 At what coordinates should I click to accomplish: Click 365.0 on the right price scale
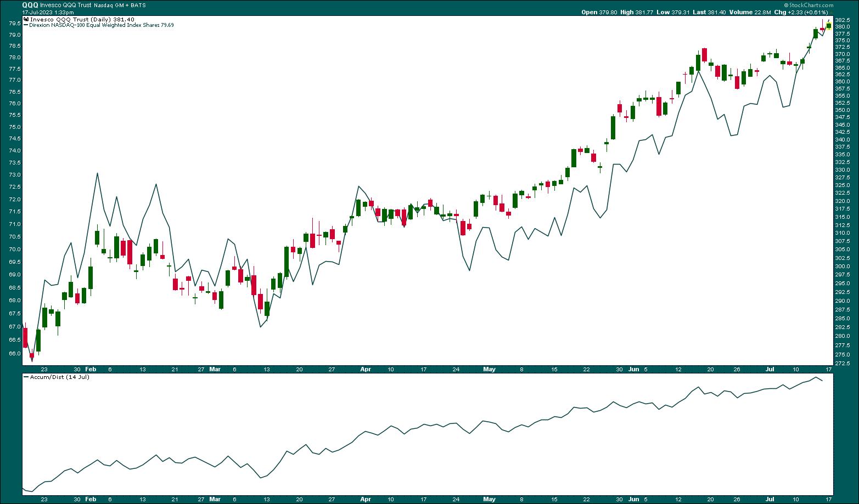pos(843,67)
